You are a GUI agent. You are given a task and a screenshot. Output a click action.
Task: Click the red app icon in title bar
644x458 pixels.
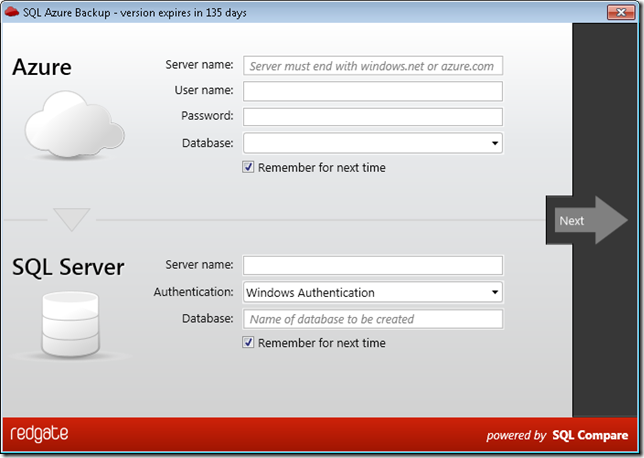pyautogui.click(x=12, y=12)
